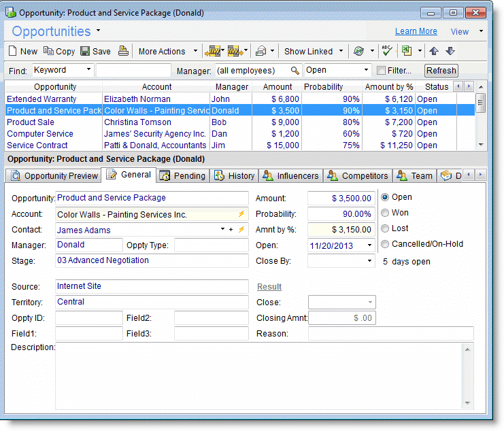
Task: Enable the Filter checkbox
Action: tap(381, 71)
